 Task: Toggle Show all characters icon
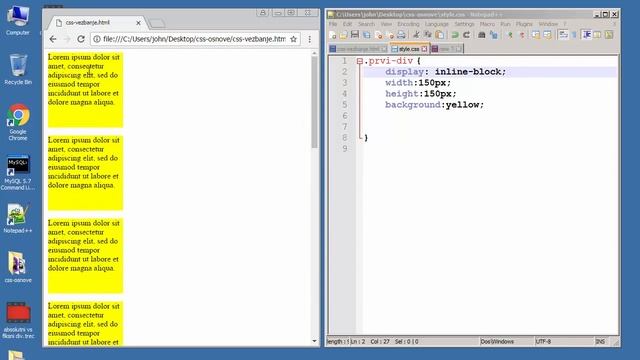574,35
